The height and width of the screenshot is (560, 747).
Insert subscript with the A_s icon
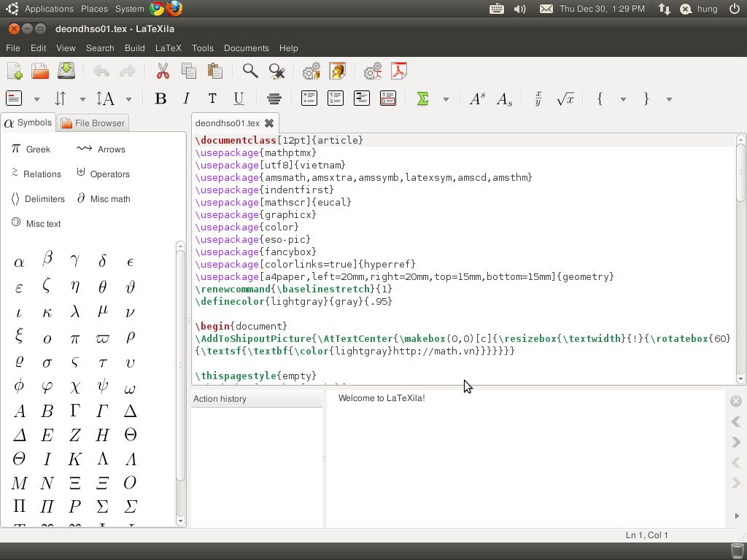tap(504, 98)
